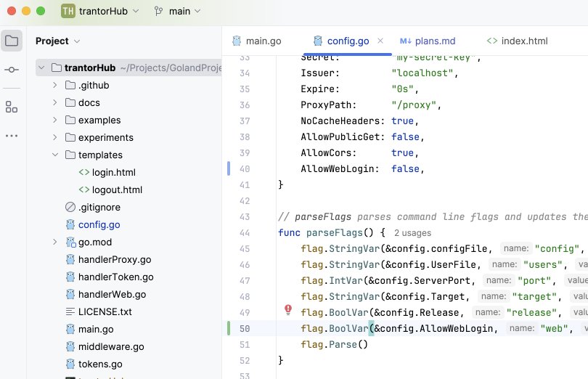Collapse the templates folder
588x379 pixels.
54,155
